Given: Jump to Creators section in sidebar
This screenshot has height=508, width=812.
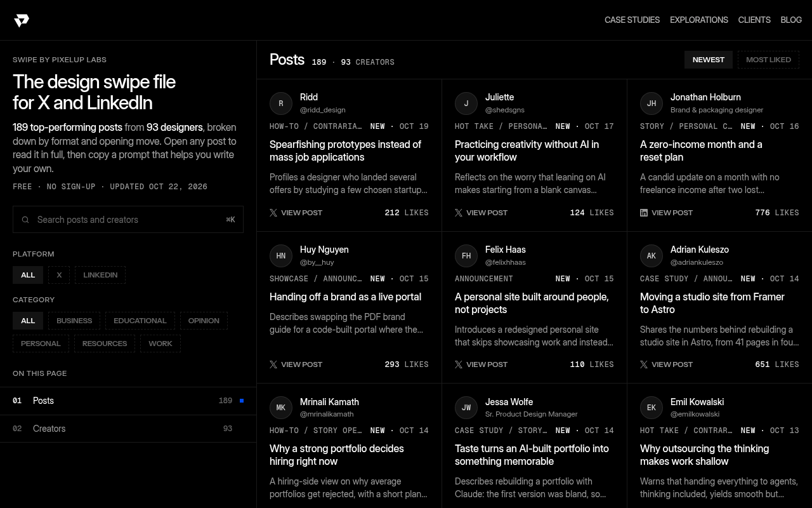Looking at the screenshot, I should pos(128,429).
